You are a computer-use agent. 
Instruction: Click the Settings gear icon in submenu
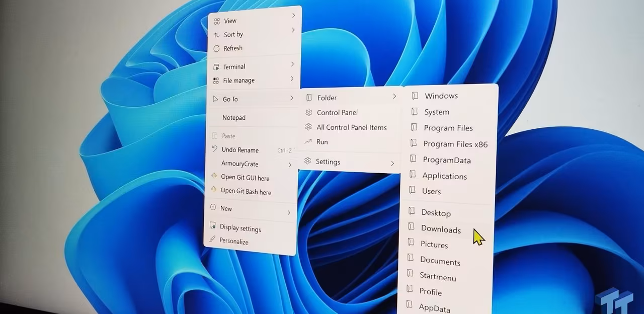click(308, 161)
